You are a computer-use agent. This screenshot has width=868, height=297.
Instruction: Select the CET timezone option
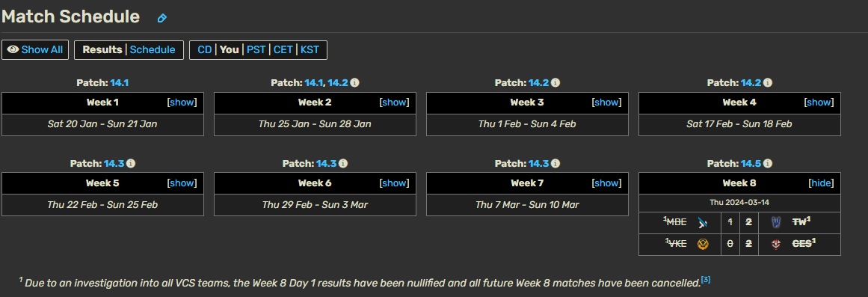point(283,50)
